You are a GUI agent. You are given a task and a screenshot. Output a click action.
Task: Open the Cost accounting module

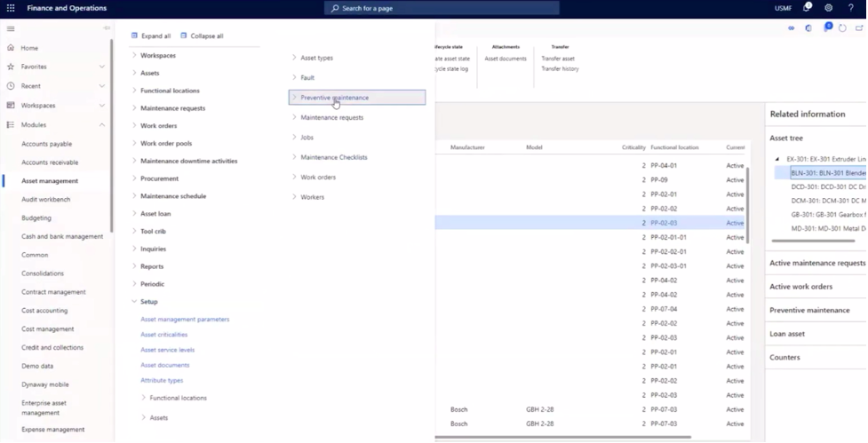point(44,310)
